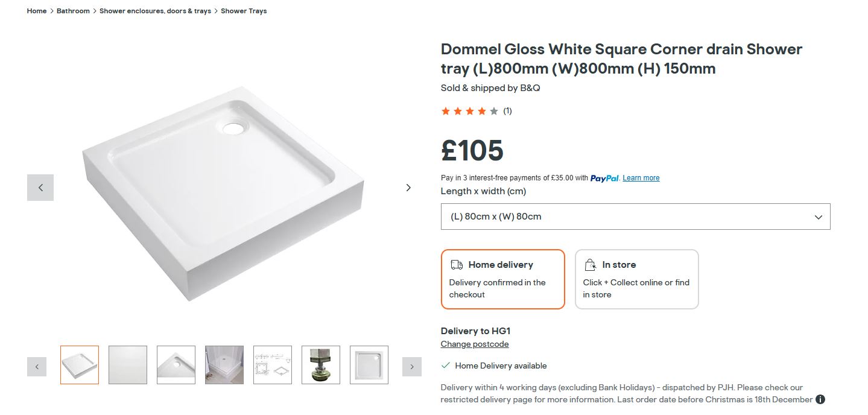Select the Home delivery option

point(502,279)
